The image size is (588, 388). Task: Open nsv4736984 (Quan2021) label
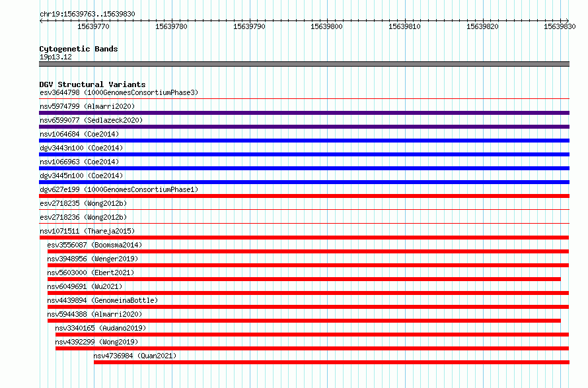(x=135, y=356)
